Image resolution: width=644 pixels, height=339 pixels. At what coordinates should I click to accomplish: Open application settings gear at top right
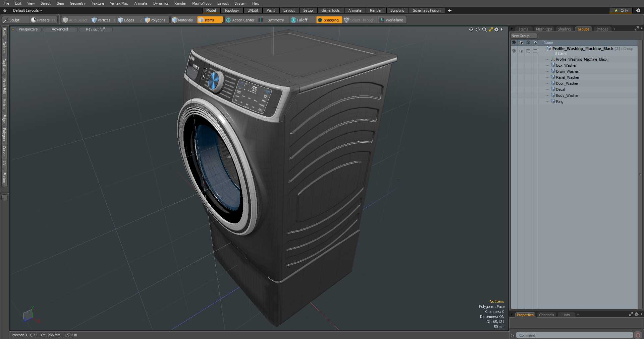click(638, 10)
